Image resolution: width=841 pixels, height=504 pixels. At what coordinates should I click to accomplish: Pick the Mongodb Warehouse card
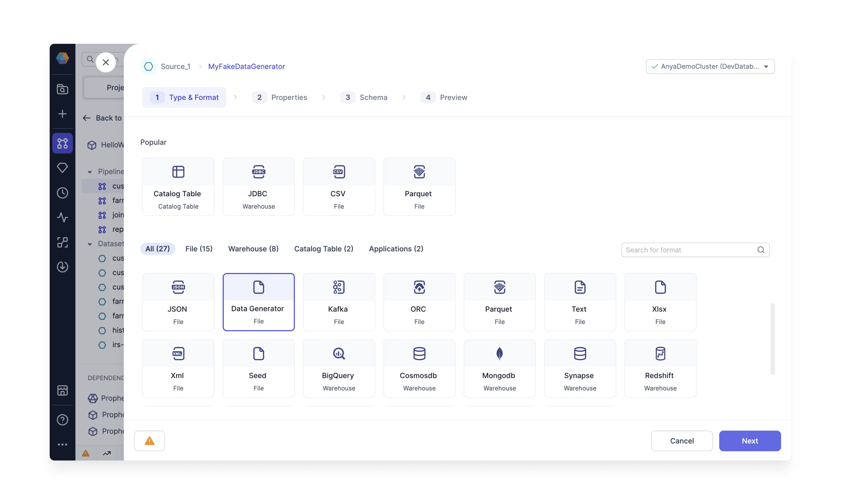[x=499, y=369]
